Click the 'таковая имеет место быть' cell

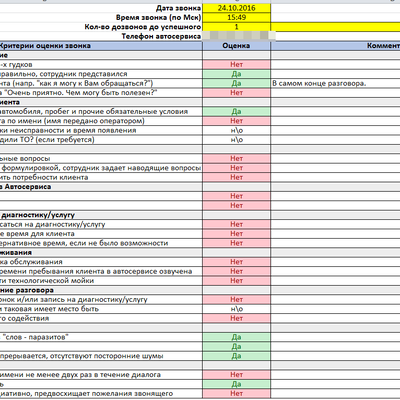click(101, 309)
